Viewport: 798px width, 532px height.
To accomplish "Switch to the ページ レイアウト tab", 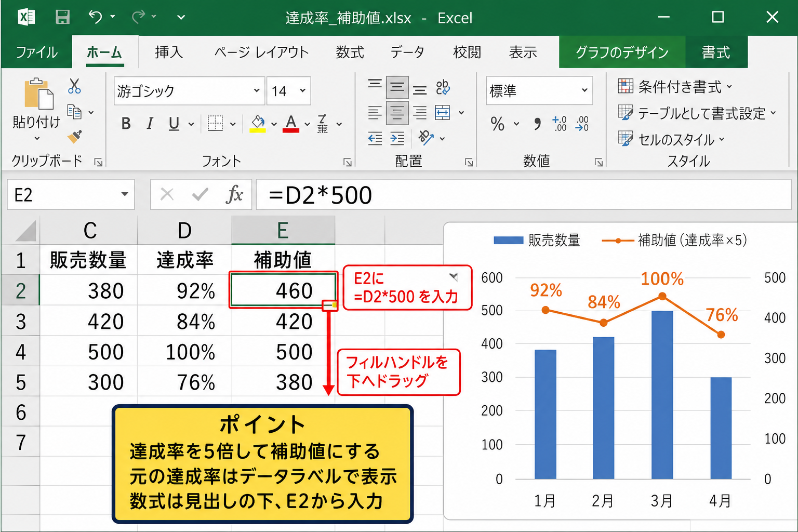I will (261, 52).
